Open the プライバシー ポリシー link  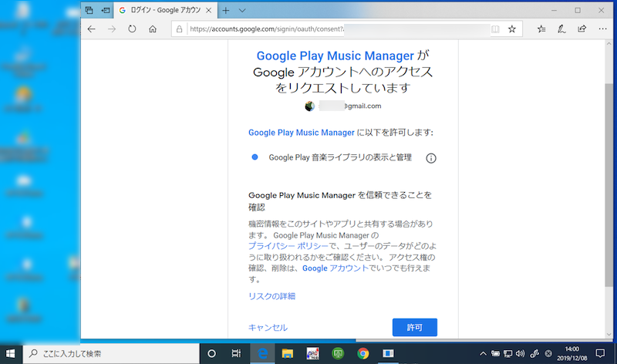point(282,245)
